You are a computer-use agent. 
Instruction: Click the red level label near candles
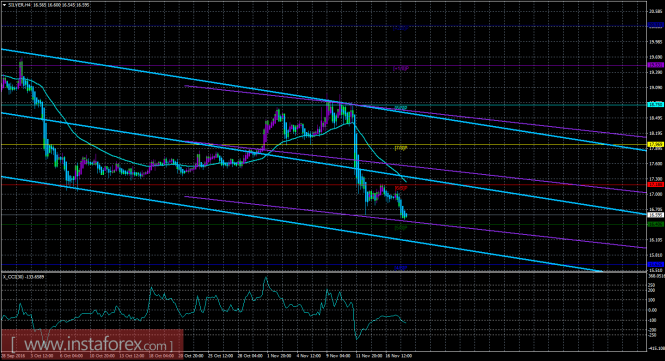coord(401,188)
